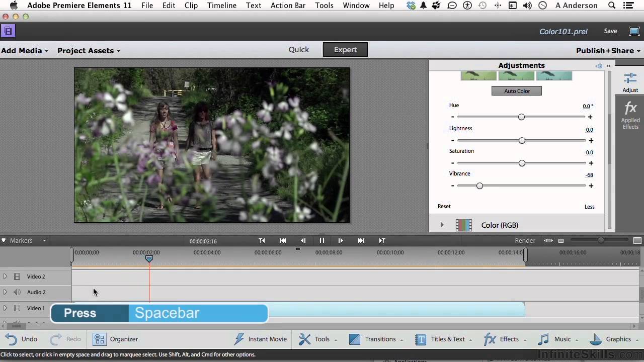Screen dimensions: 644x362
Task: Open the Effects panel
Action: click(x=504, y=339)
